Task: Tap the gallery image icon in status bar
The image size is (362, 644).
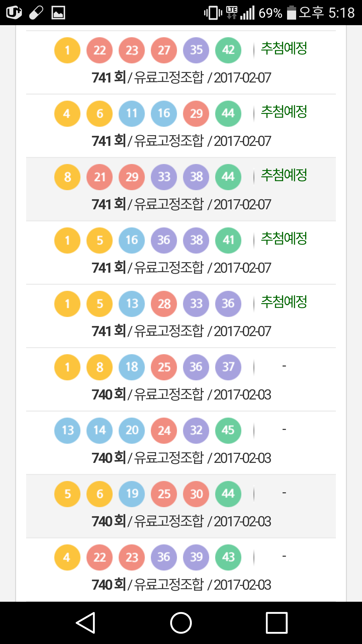Action: (x=58, y=13)
